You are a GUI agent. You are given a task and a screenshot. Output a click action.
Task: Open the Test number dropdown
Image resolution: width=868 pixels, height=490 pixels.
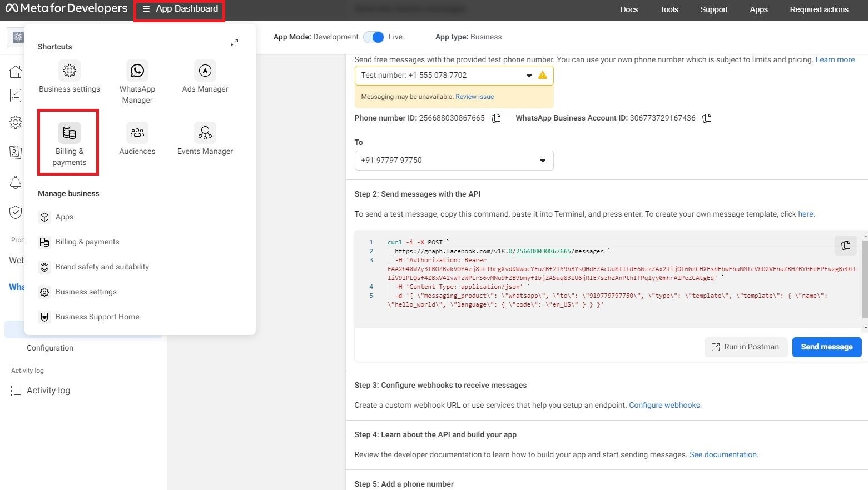454,76
